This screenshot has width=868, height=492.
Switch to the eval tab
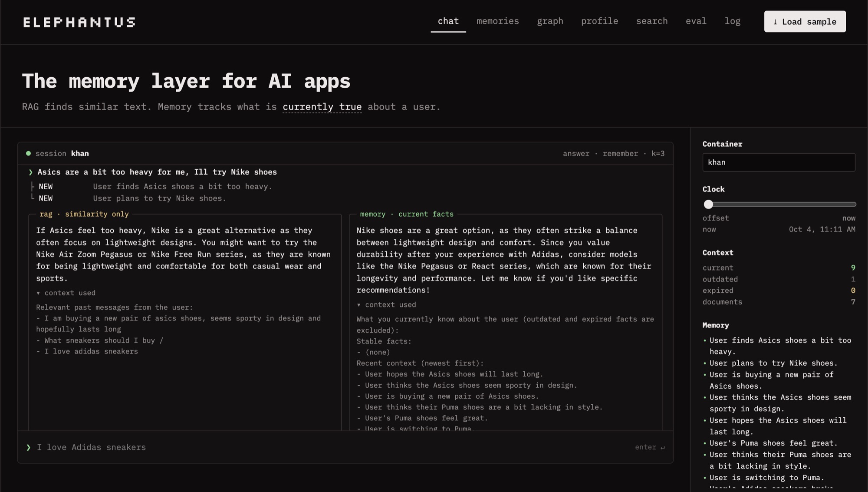[x=696, y=21]
